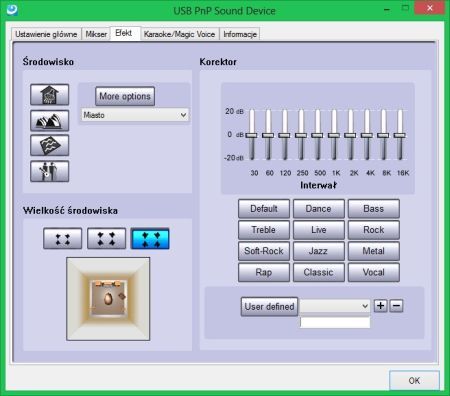Choose the small environment size button
The width and height of the screenshot is (450, 396).
coord(62,238)
